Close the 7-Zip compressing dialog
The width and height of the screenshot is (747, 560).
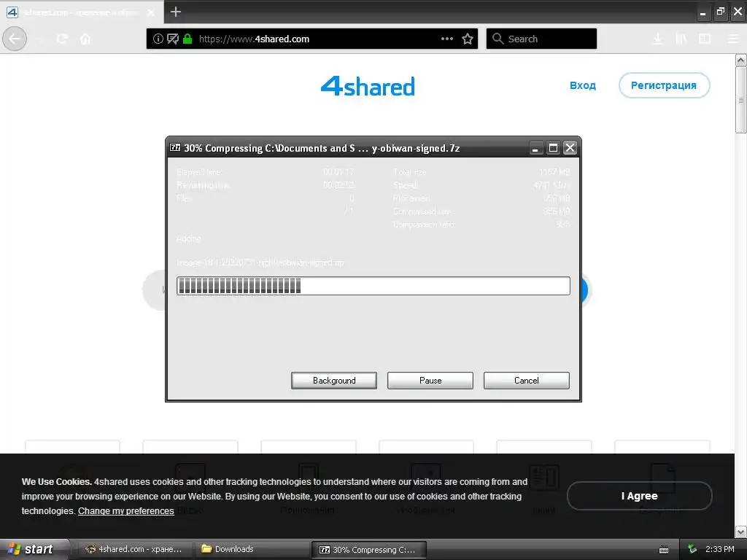(x=570, y=148)
